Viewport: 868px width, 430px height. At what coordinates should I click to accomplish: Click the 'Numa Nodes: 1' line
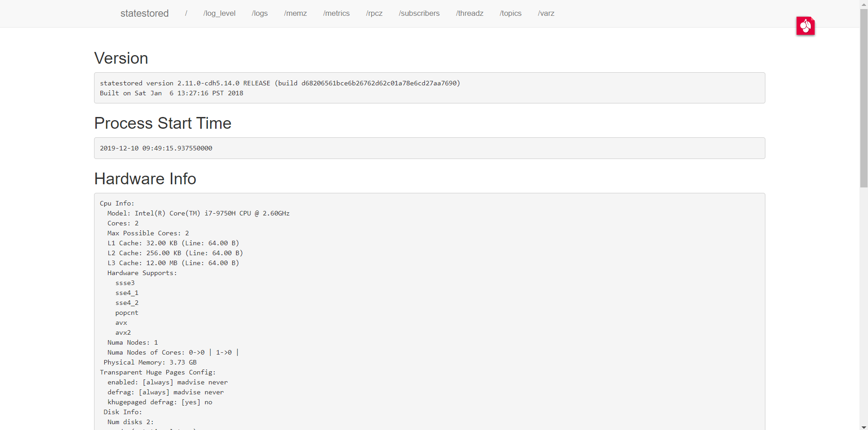[x=132, y=342]
